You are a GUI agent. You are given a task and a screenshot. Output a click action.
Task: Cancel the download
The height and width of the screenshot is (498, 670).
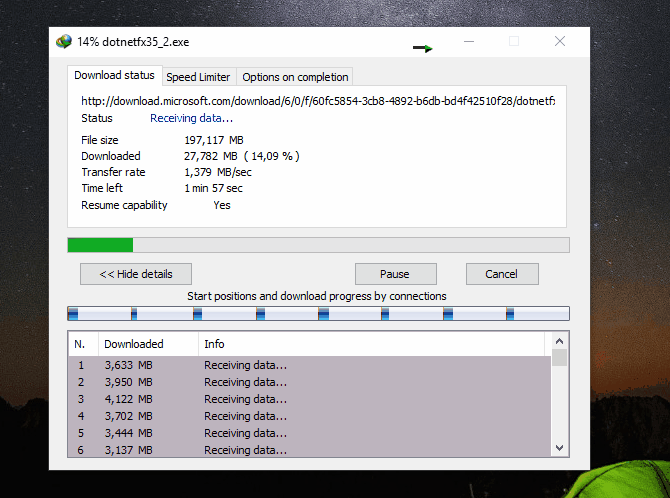click(x=502, y=274)
